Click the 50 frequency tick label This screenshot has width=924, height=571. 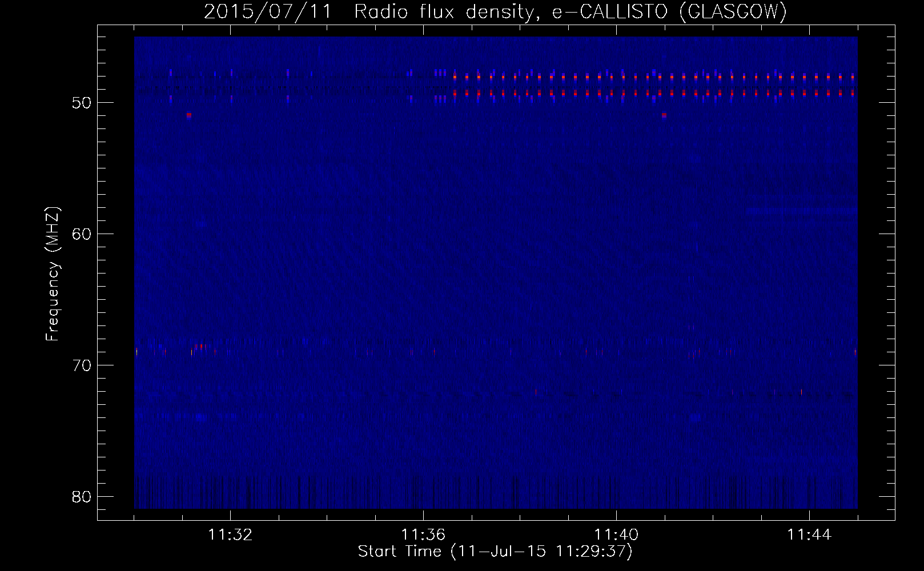(82, 103)
